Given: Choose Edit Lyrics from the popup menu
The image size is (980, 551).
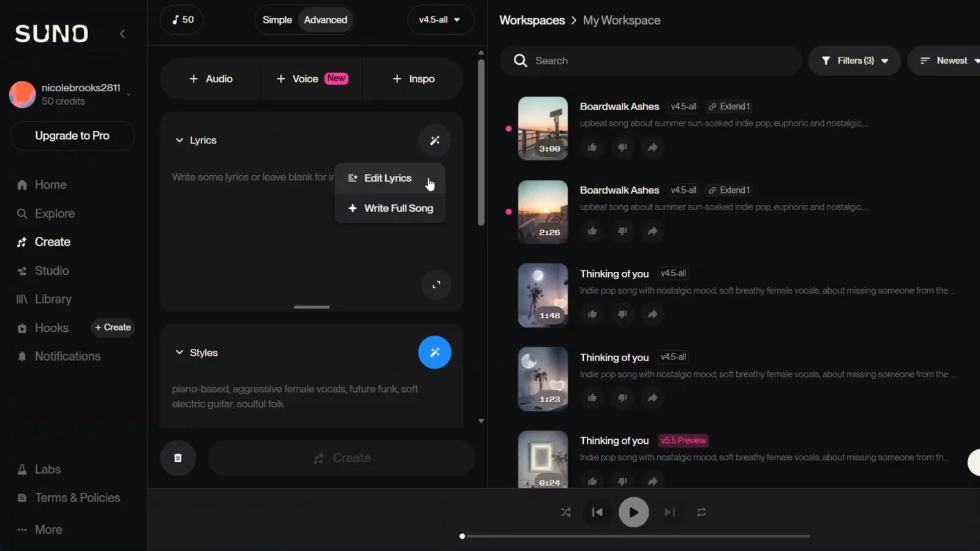Looking at the screenshot, I should pos(390,178).
